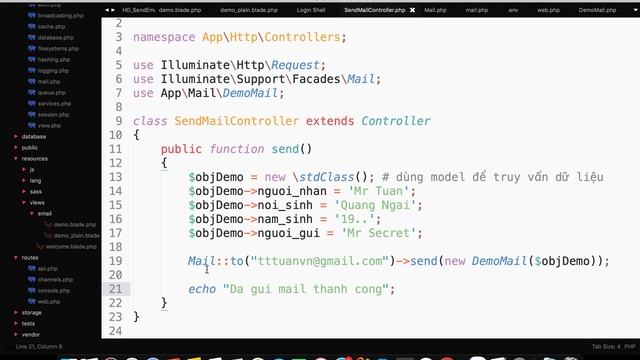Click line number 9 in the gutter
This screenshot has width=640, height=360.
click(x=118, y=121)
